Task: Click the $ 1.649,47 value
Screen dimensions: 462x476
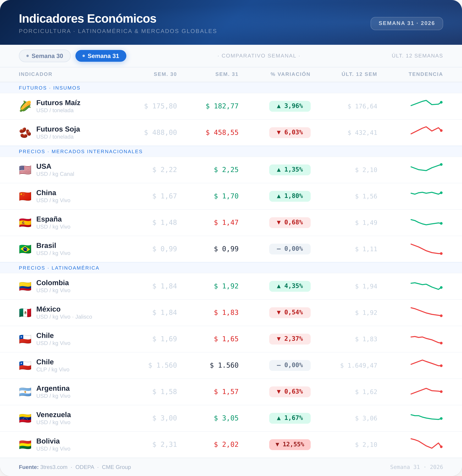Action: [x=359, y=366]
